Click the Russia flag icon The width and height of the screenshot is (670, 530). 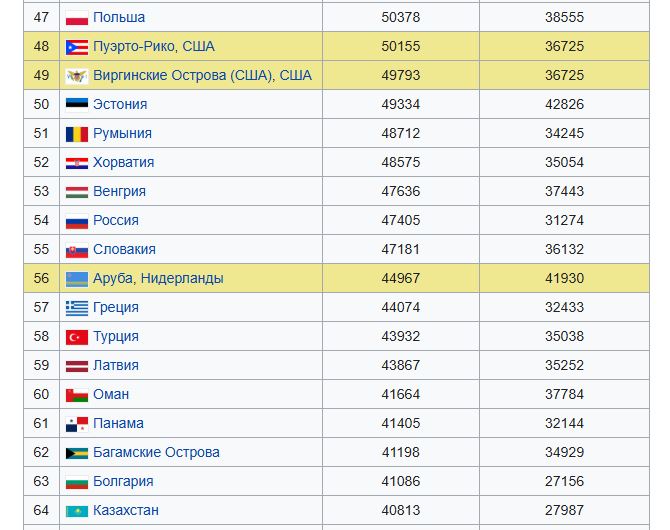click(x=77, y=221)
